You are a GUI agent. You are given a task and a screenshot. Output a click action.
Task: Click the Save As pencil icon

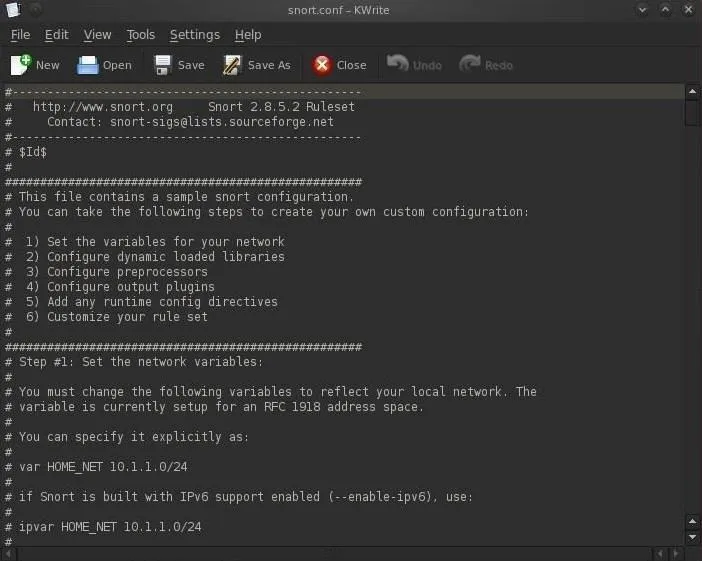[x=232, y=65]
